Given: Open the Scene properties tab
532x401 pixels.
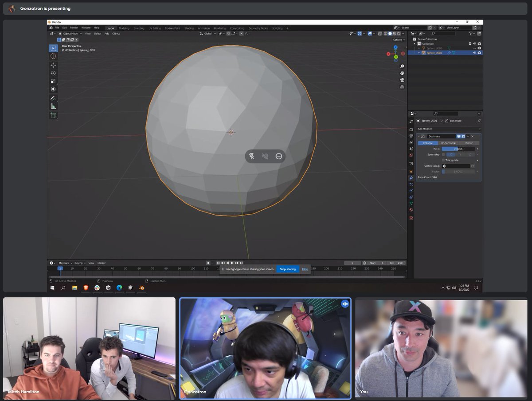Looking at the screenshot, I should pyautogui.click(x=411, y=149).
